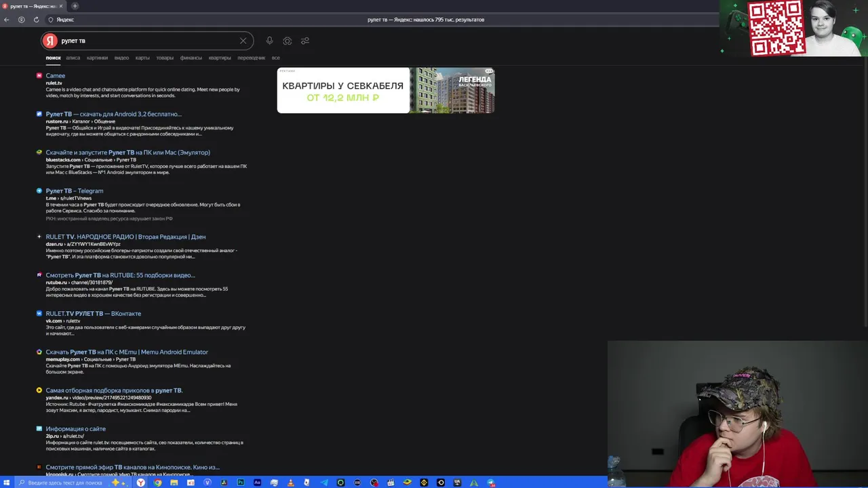Click the ЛЕГЕНДА building ad image
Image resolution: width=868 pixels, height=488 pixels.
454,90
